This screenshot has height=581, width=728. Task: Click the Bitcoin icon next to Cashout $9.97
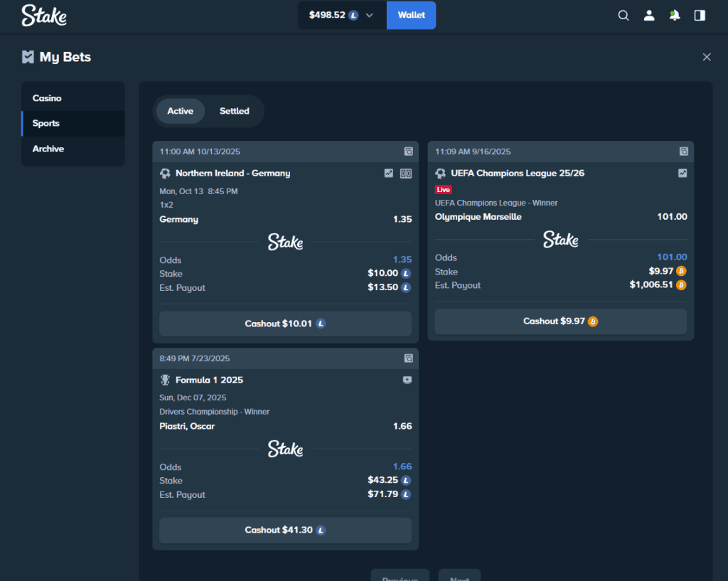click(593, 321)
